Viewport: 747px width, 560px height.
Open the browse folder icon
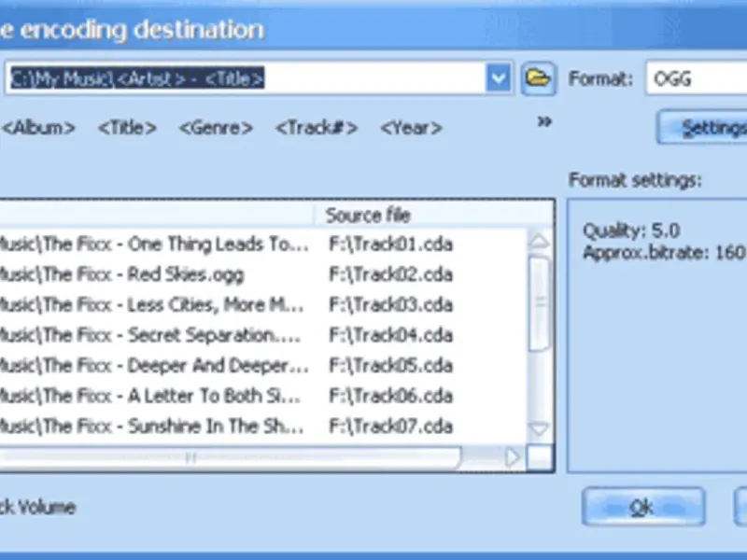(x=539, y=78)
